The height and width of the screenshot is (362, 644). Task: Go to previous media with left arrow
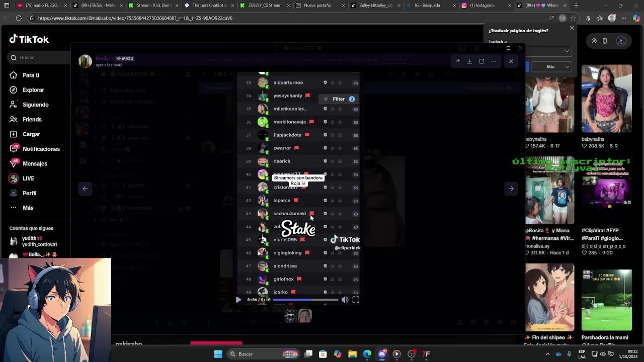(x=85, y=189)
